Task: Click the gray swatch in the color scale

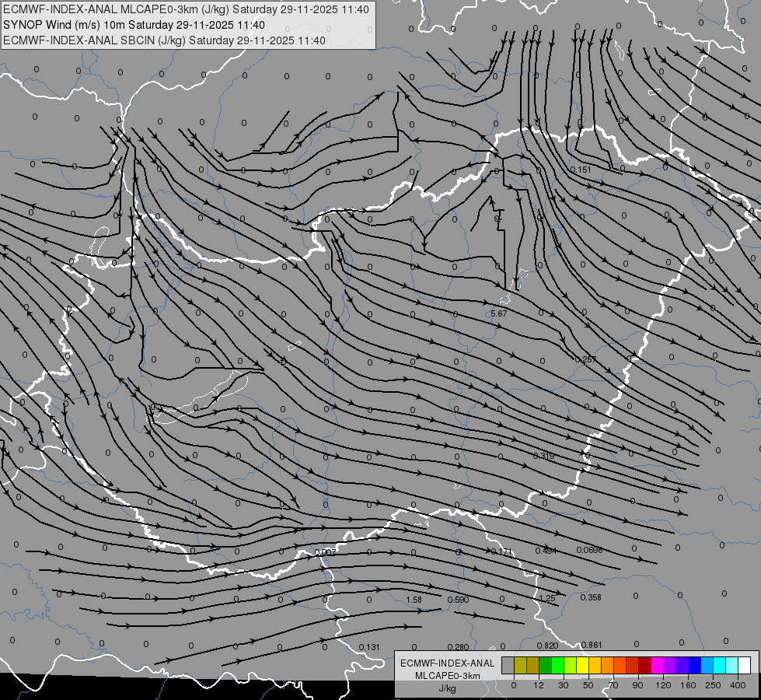Action: pos(508,666)
